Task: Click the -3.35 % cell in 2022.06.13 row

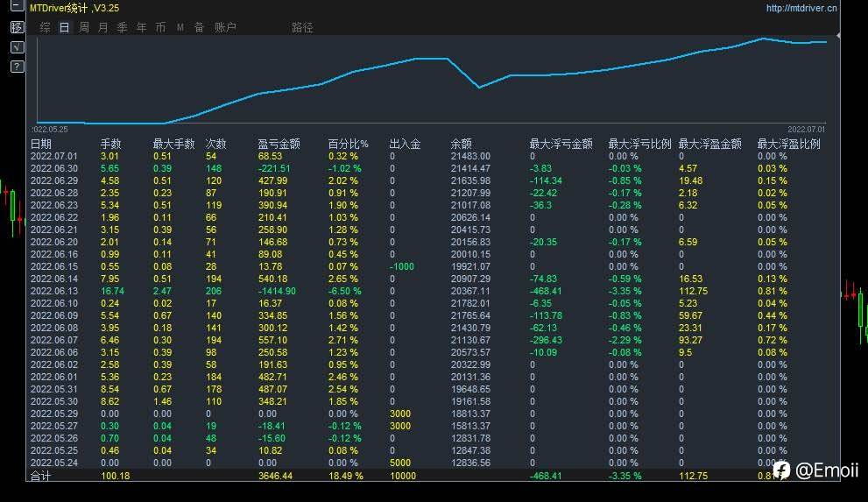Action: tap(625, 291)
